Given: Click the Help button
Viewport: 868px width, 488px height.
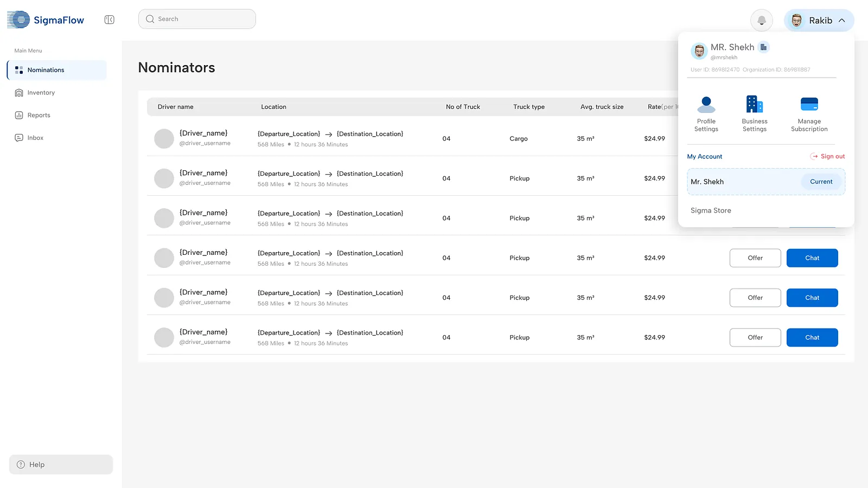Looking at the screenshot, I should coord(61,465).
